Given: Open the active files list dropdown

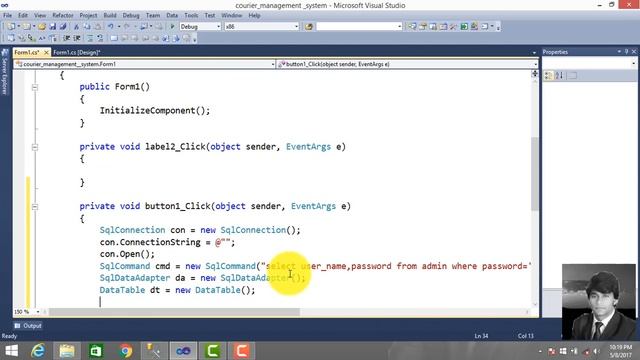Looking at the screenshot, I should tap(534, 53).
